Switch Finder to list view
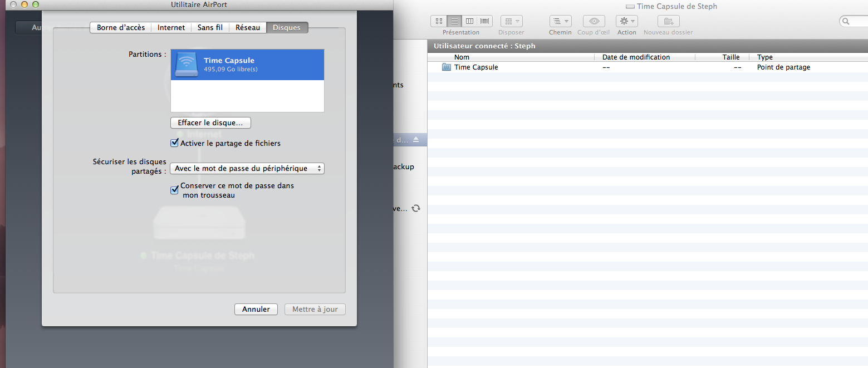This screenshot has width=868, height=368. click(454, 21)
